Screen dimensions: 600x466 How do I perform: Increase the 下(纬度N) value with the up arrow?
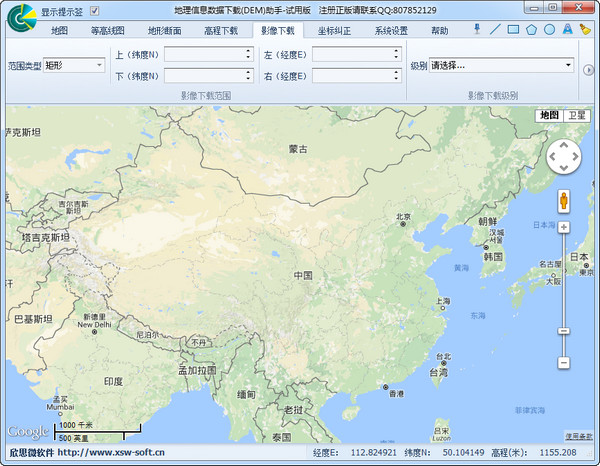(x=248, y=72)
